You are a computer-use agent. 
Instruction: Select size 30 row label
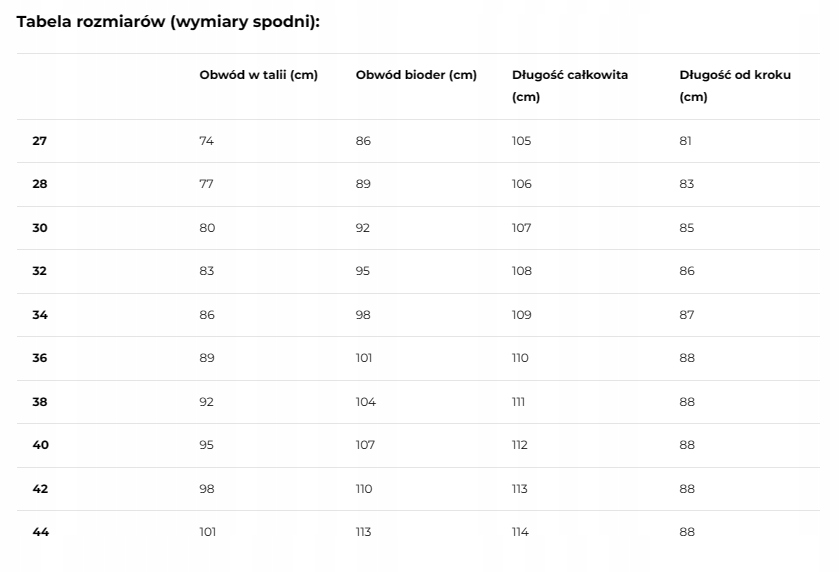(x=40, y=228)
